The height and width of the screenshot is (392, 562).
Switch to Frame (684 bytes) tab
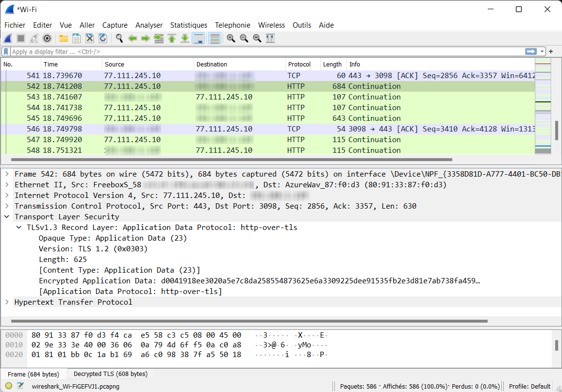click(x=33, y=374)
